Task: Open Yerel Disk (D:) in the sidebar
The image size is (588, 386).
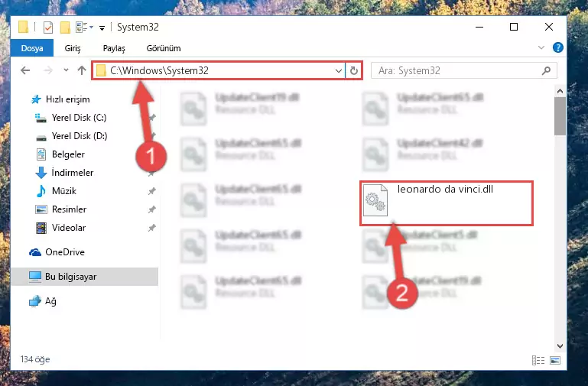Action: pos(79,135)
